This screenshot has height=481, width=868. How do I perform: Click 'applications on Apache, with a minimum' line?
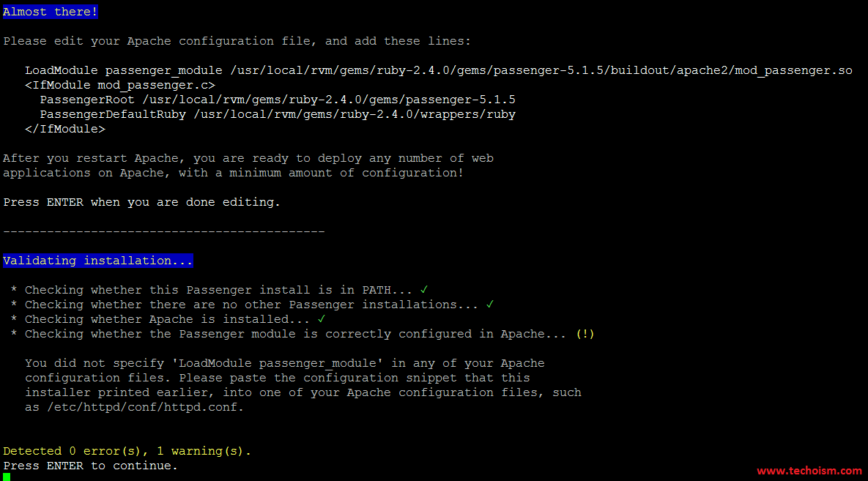233,174
